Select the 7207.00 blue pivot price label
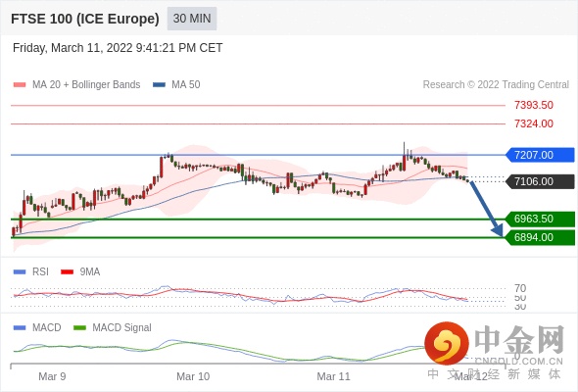The width and height of the screenshot is (578, 392). pyautogui.click(x=541, y=155)
